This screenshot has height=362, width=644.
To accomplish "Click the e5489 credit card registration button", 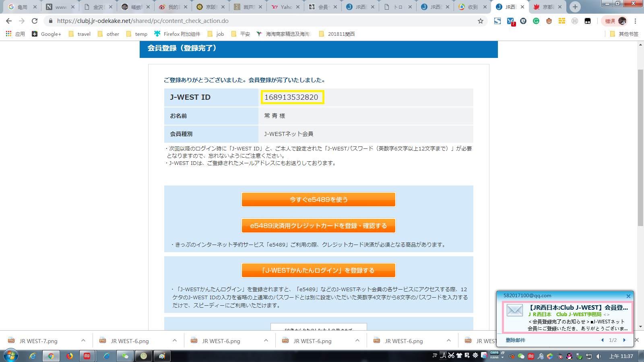I will (318, 226).
